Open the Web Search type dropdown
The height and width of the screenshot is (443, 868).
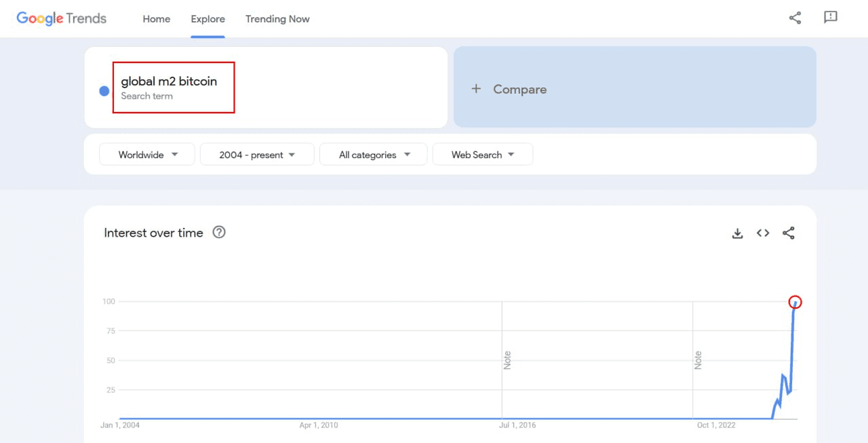pos(482,155)
